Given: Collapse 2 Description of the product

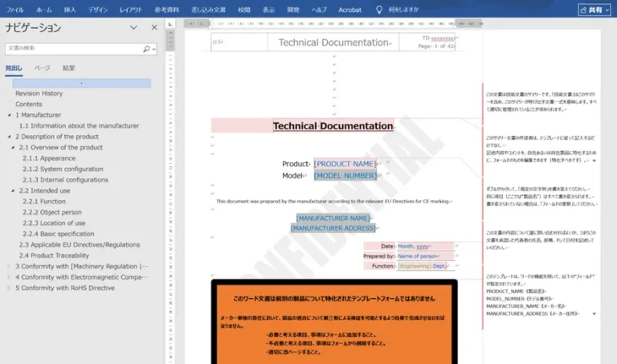Looking at the screenshot, I should click(x=9, y=137).
